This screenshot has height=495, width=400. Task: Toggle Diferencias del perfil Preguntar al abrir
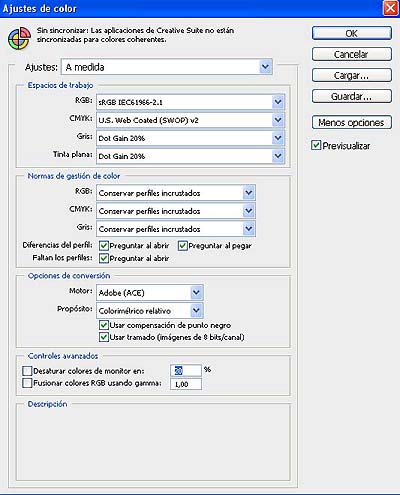click(104, 246)
